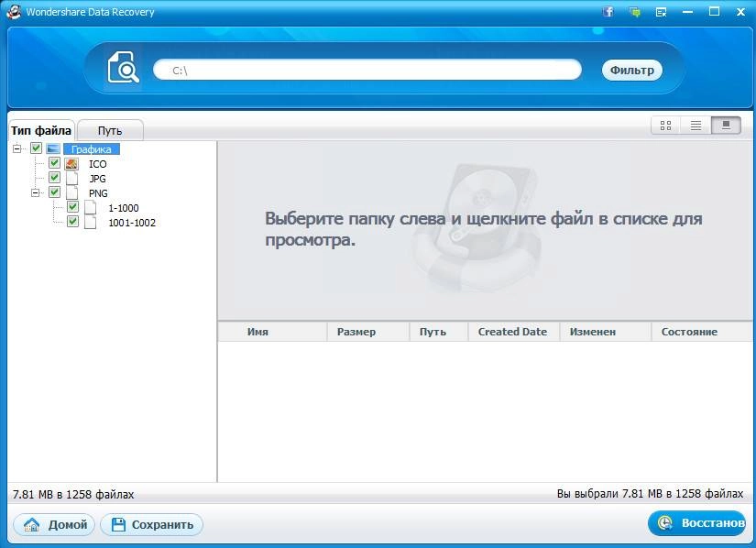Open the green feedback chat icon

click(x=635, y=12)
